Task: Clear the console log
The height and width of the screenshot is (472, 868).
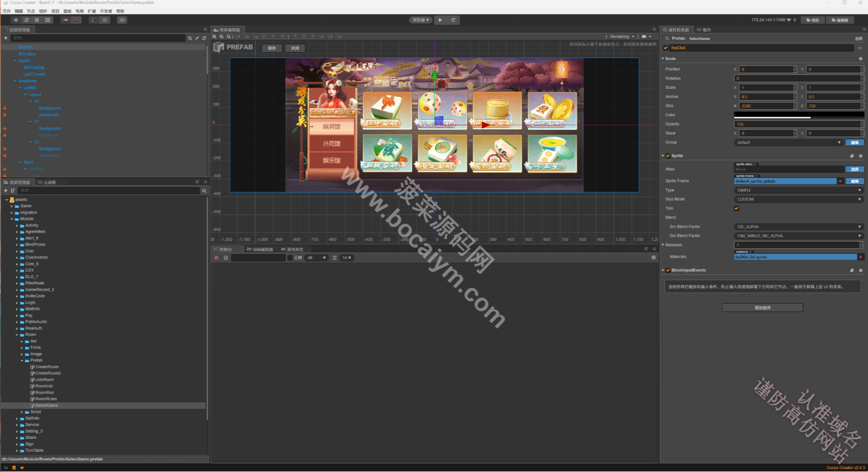Action: pyautogui.click(x=216, y=258)
